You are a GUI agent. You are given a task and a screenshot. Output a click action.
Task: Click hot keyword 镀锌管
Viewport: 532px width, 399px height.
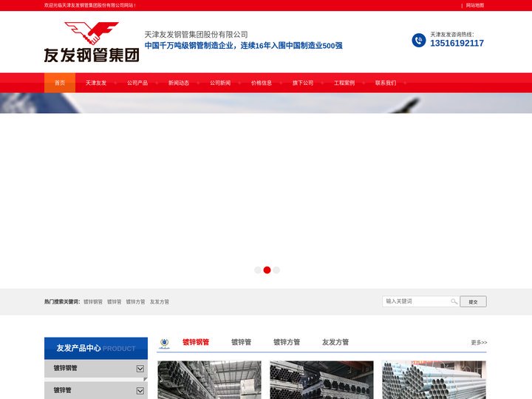115,301
